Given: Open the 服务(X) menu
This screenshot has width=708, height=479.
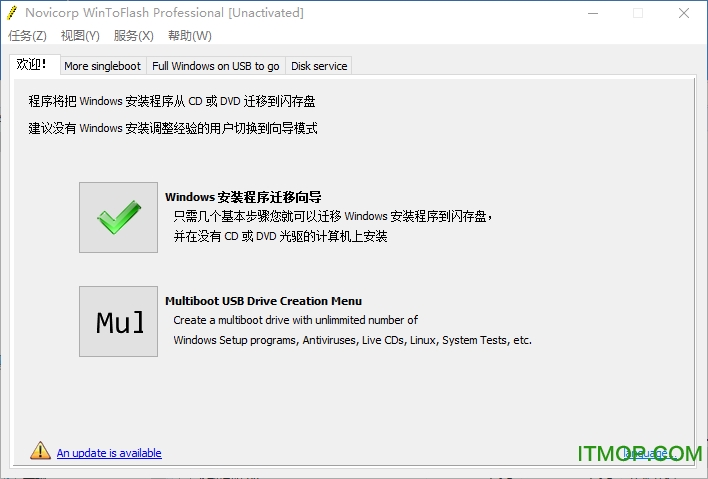Looking at the screenshot, I should tap(134, 36).
